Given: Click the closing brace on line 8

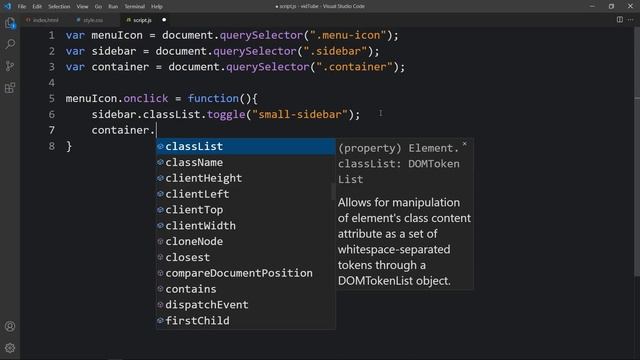Looking at the screenshot, I should [x=69, y=146].
